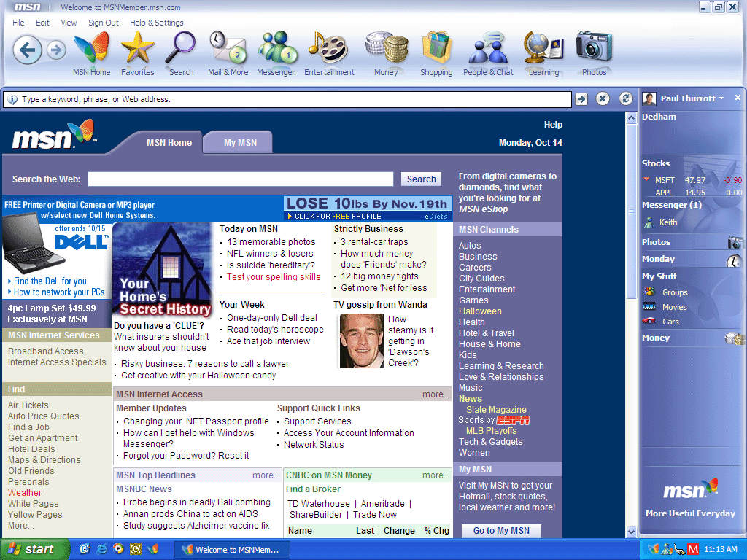747x560 pixels.
Task: Open the MSN Home butterfly icon
Action: point(92,50)
